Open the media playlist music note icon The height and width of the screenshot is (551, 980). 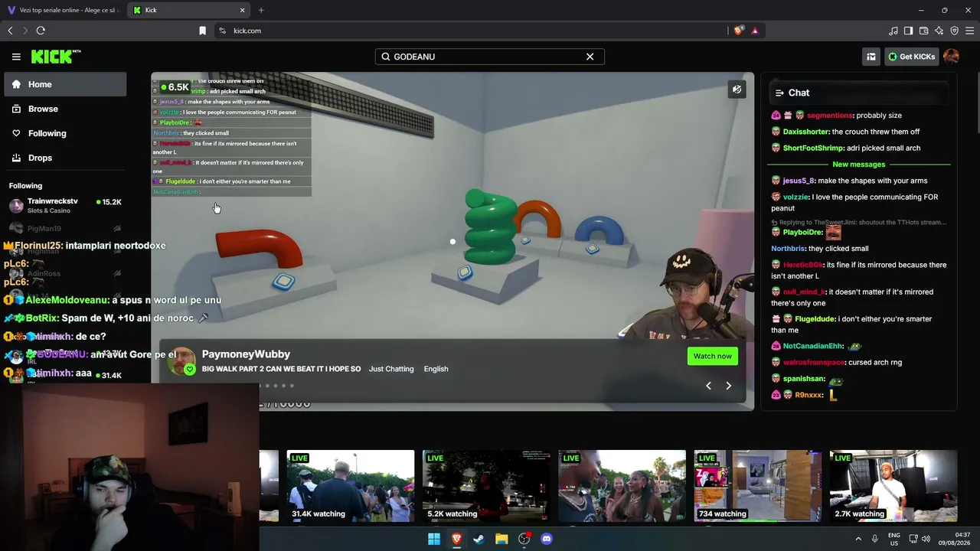(893, 31)
